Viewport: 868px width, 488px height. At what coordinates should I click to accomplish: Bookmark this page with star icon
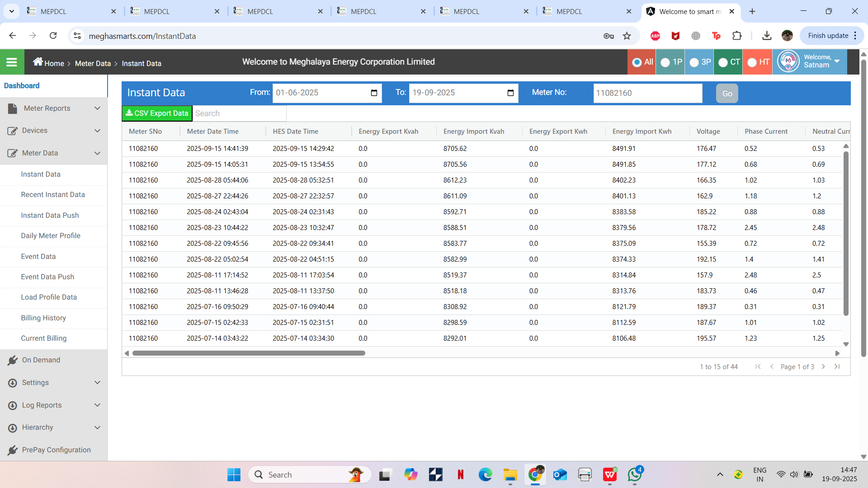coord(627,36)
